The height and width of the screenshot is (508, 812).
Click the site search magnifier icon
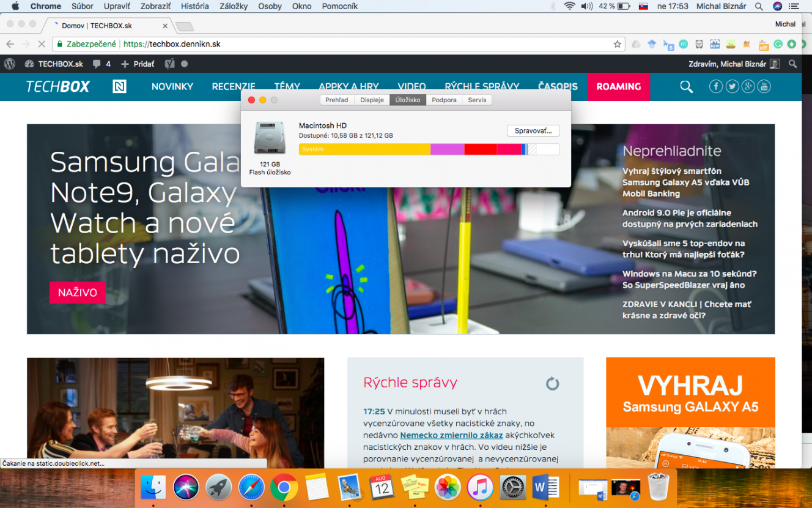(687, 87)
